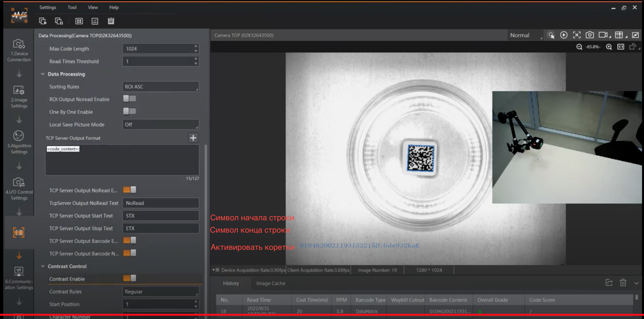644x319 pixels.
Task: Click the TCP output format text area
Action: tap(122, 160)
